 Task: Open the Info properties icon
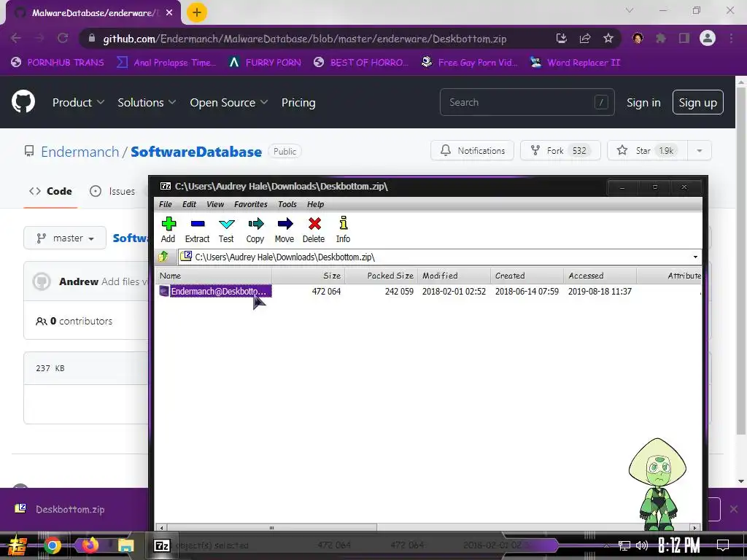tap(343, 230)
